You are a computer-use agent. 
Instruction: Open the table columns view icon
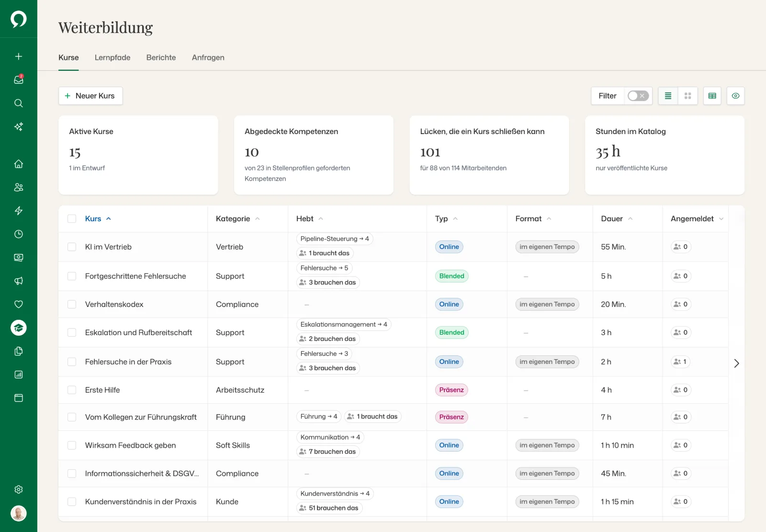coord(712,96)
